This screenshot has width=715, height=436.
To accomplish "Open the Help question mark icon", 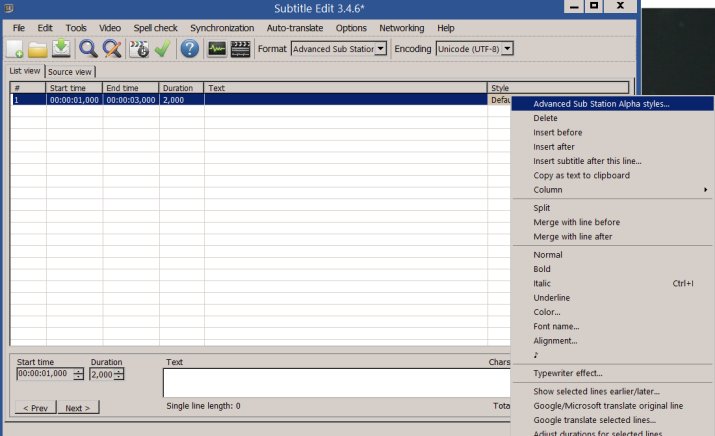I will click(x=189, y=49).
